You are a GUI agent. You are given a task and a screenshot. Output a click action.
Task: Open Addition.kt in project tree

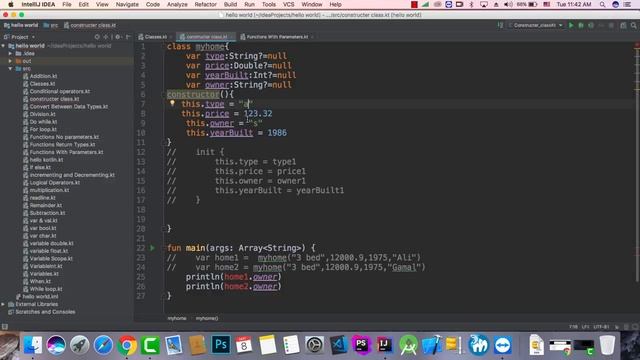43,76
